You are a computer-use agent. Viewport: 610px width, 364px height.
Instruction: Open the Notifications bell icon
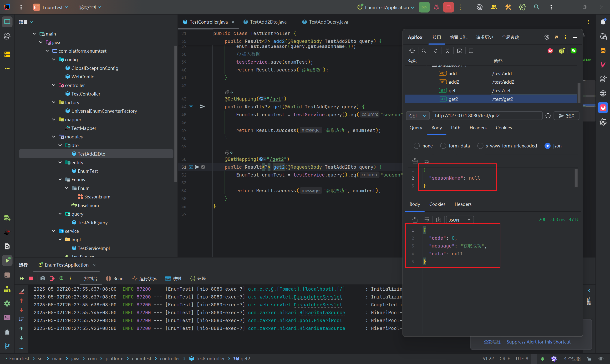click(x=603, y=22)
